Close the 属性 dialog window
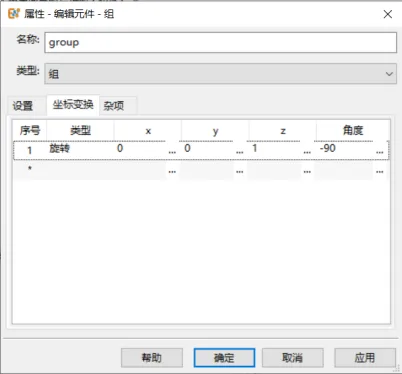 388,14
